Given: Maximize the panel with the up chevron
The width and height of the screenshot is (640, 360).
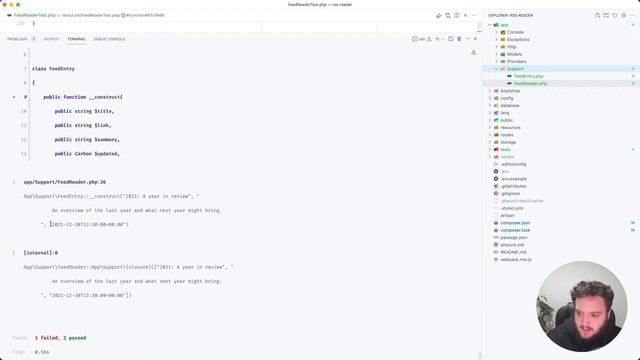Looking at the screenshot, I should [x=468, y=39].
